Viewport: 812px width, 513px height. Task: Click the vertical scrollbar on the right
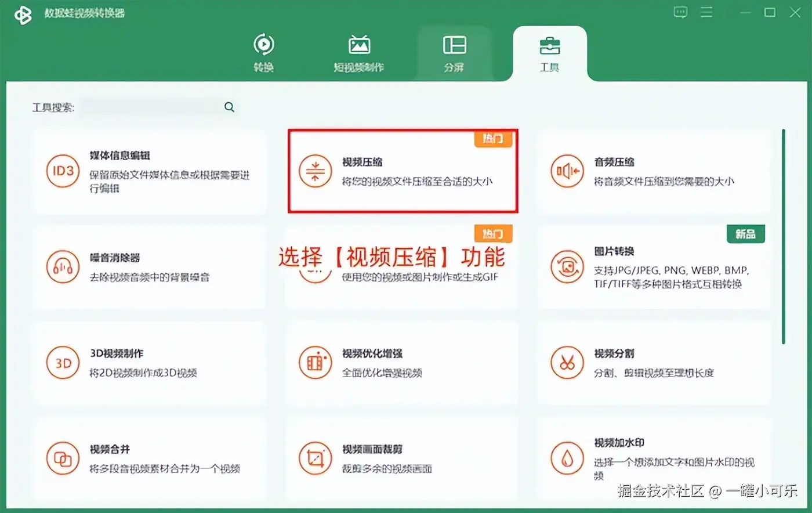click(784, 236)
